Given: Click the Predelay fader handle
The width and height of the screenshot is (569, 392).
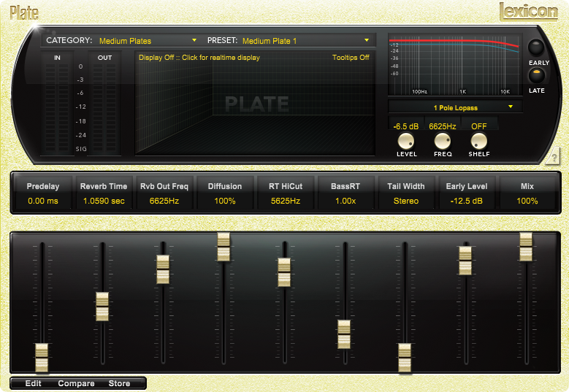Looking at the screenshot, I should [42, 358].
